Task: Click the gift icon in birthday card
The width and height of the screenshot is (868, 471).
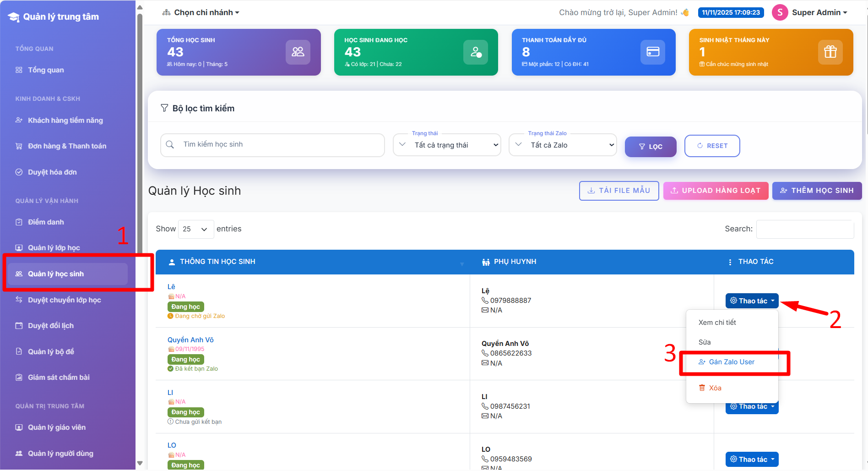Action: (830, 52)
